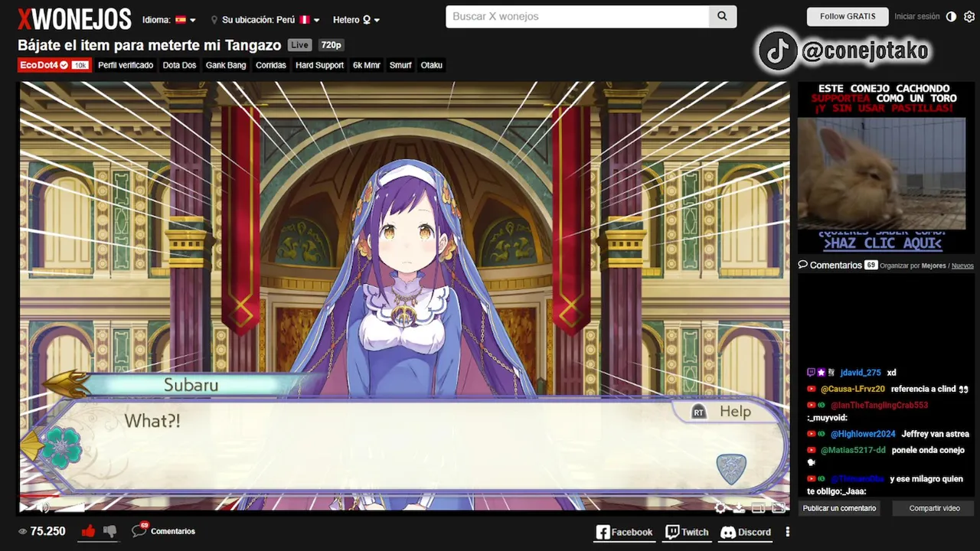The image size is (980, 551).
Task: Click the comment bubble icon with 69 badge
Action: click(139, 530)
